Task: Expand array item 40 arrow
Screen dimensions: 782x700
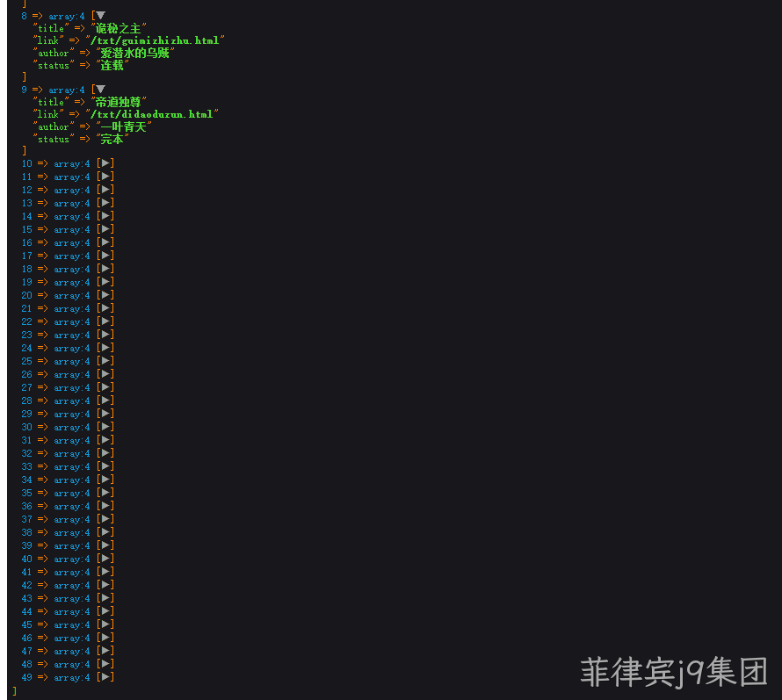Action: tap(105, 558)
